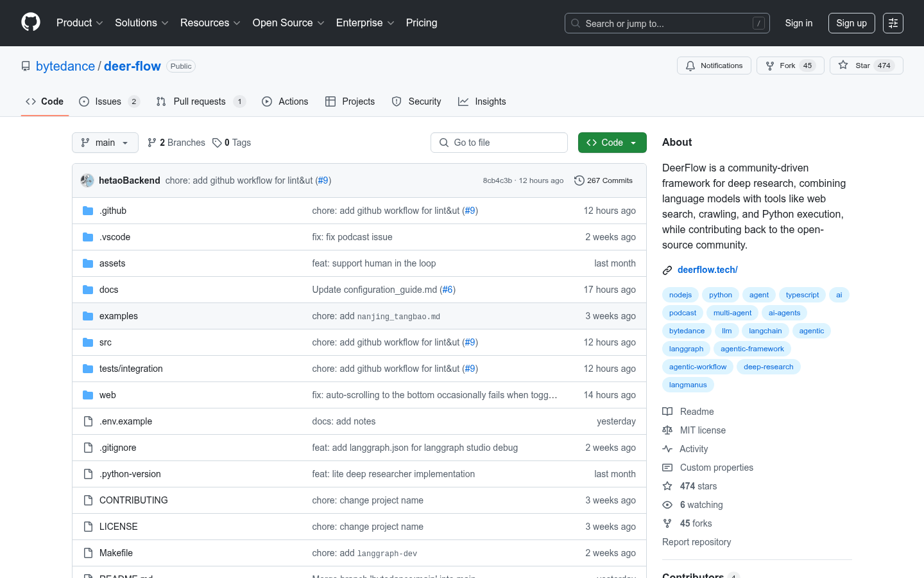Click the GitHub logo icon
Viewport: 924px width, 578px height.
(x=31, y=22)
